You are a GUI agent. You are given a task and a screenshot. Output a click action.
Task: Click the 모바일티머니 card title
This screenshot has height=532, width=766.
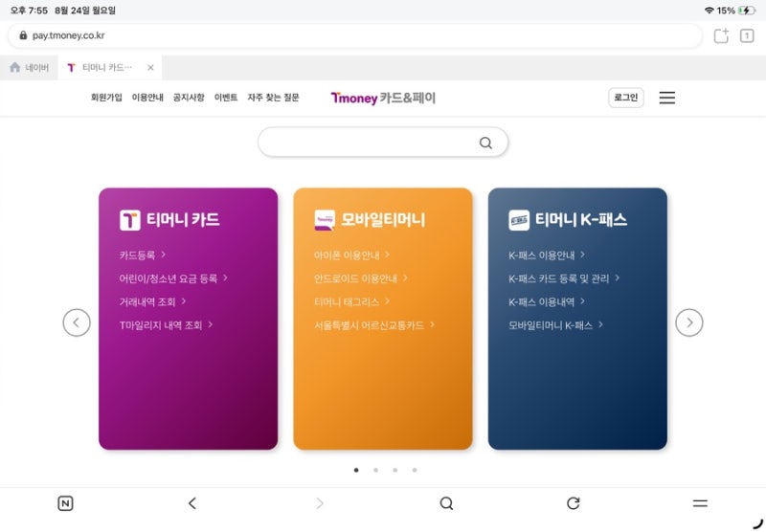click(383, 220)
